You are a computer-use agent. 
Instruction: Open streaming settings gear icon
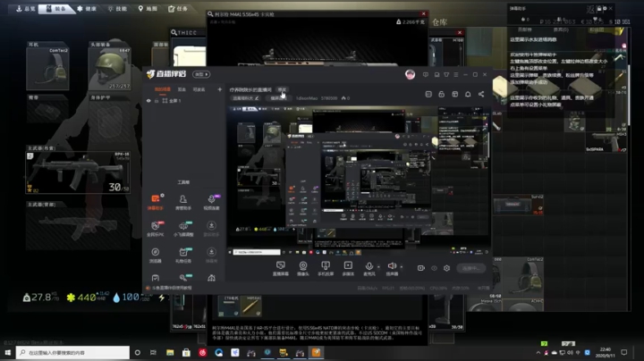pos(446,268)
